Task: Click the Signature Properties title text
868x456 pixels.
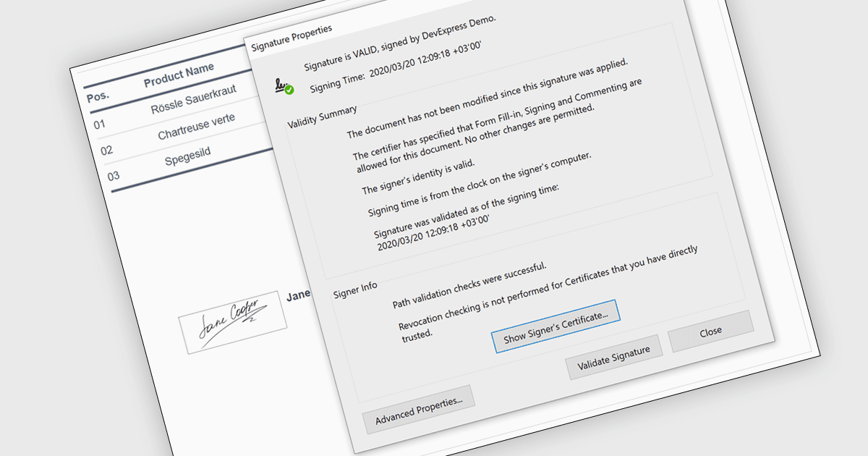Action: (292, 38)
